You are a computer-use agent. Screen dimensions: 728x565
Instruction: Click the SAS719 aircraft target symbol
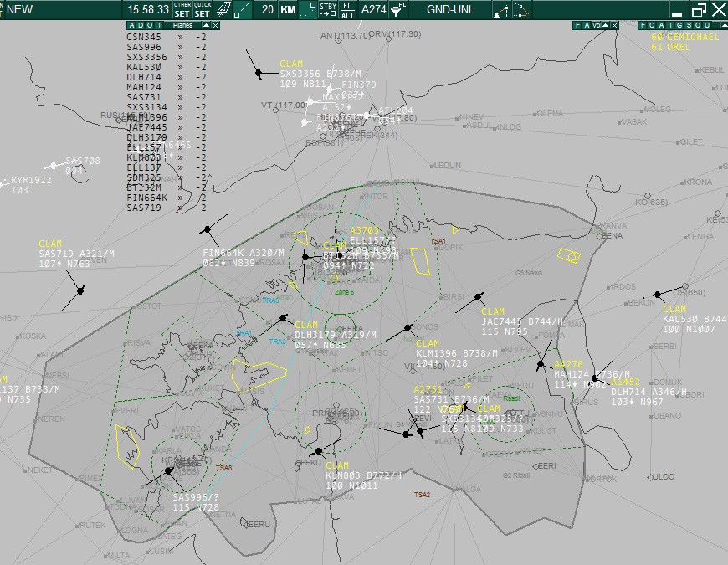[x=80, y=291]
